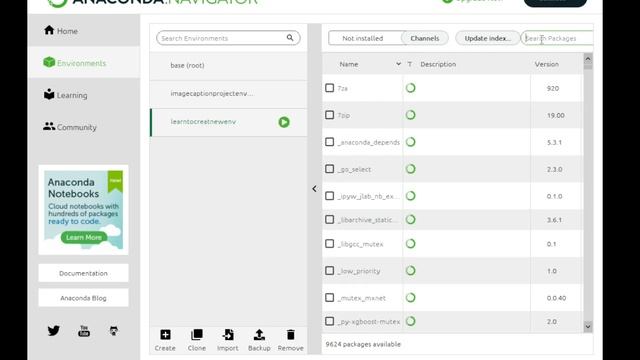Click the Channels button
The height and width of the screenshot is (360, 640).
(x=424, y=38)
